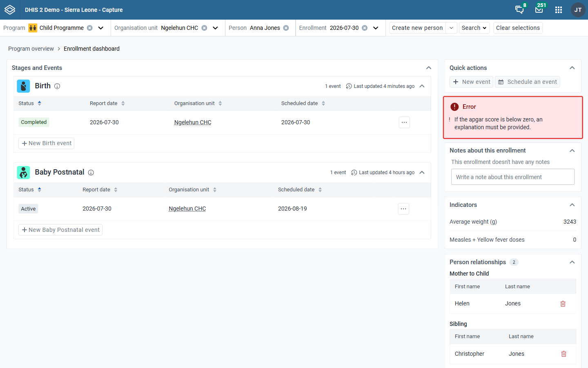Open the interpretations mail icon with 251 badge
The height and width of the screenshot is (368, 588).
(x=539, y=10)
